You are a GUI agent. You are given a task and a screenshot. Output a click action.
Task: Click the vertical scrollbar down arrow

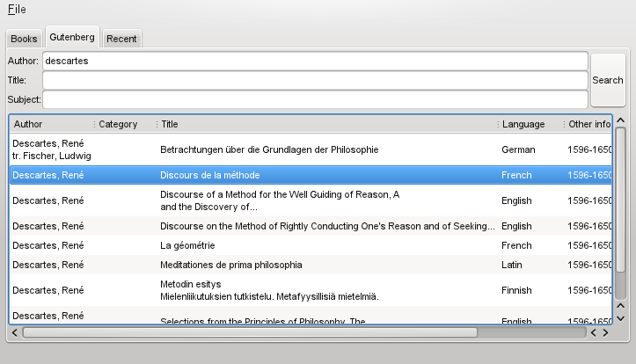tap(620, 317)
